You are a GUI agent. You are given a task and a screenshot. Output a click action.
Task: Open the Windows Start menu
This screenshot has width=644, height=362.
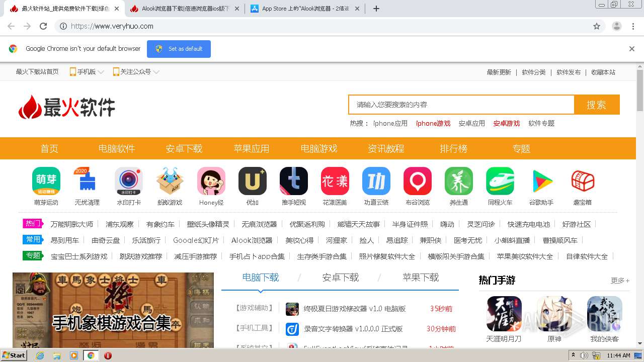tap(14, 355)
